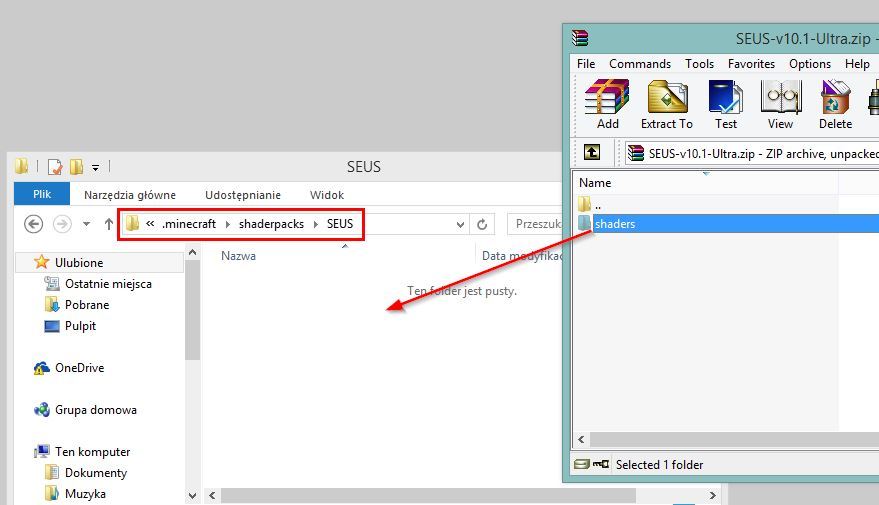This screenshot has height=505, width=879.
Task: Expand the arrow after shaderpacks in address bar
Action: point(316,224)
